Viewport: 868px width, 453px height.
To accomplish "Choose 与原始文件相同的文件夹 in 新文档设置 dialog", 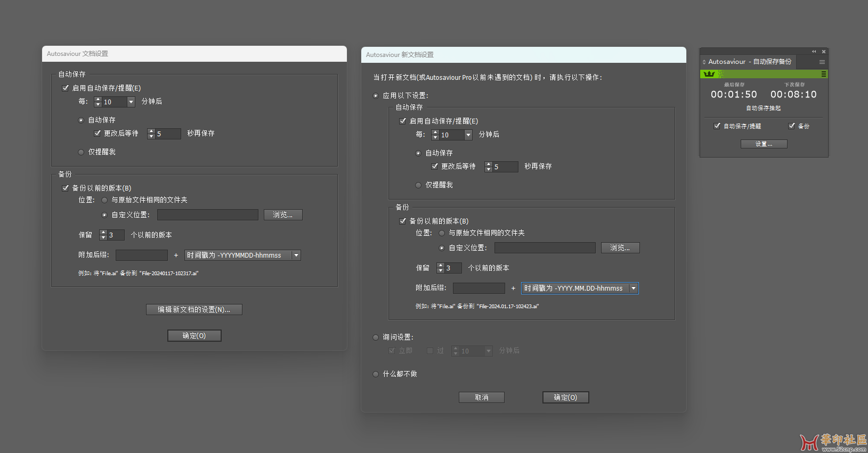I will coord(442,233).
